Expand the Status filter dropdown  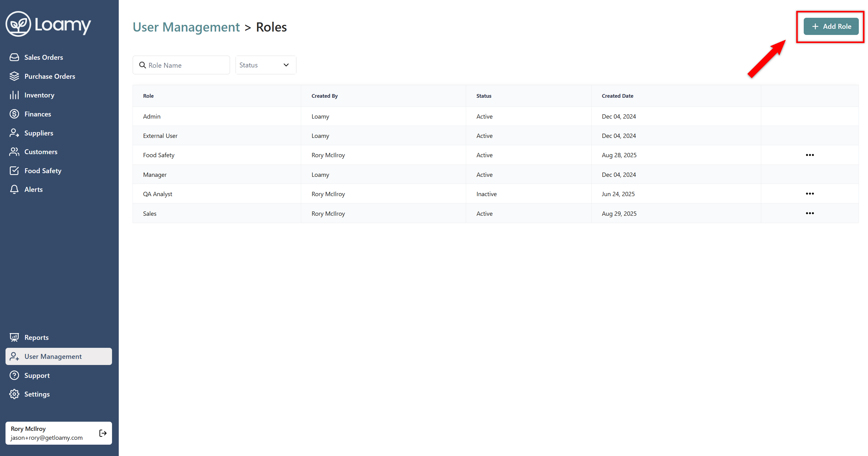pos(266,65)
